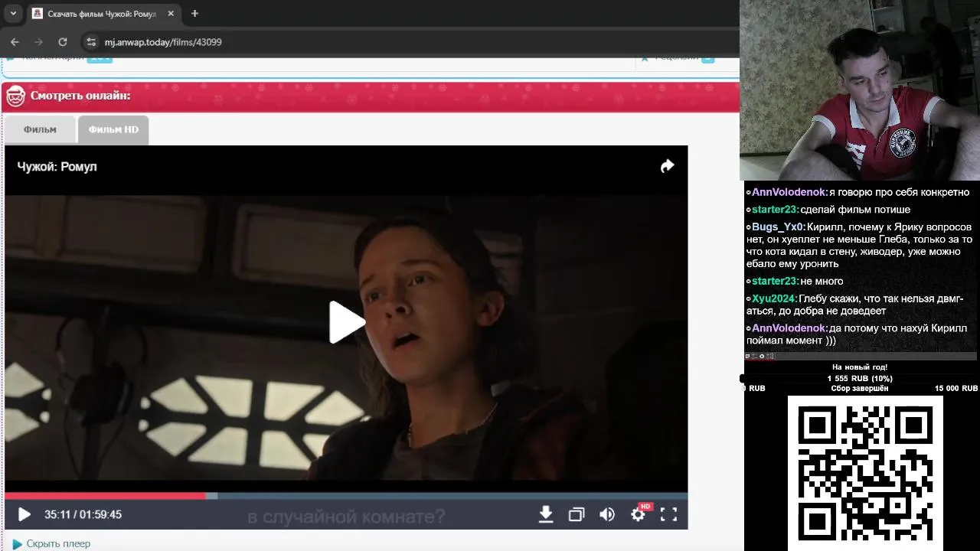
Task: Open picture-in-picture window mode
Action: (x=577, y=514)
